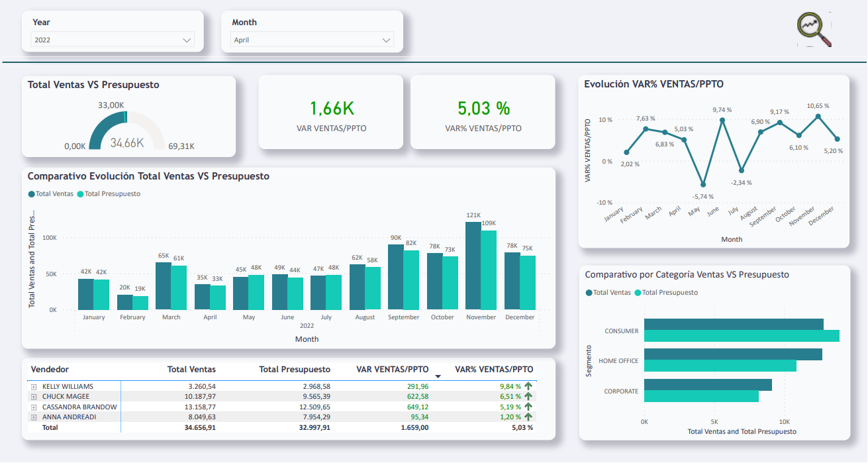Image resolution: width=868 pixels, height=465 pixels.
Task: Click sort arrow under VAR VENTAS/PPTO header
Action: pos(437,376)
